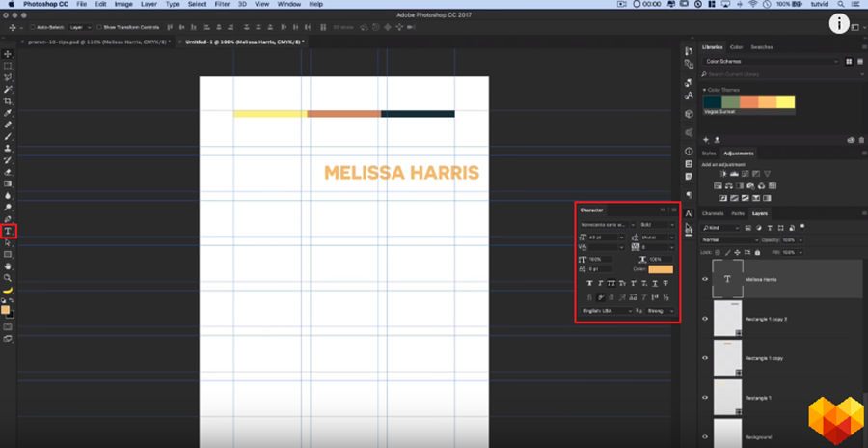This screenshot has width=868, height=448.
Task: Select the Eyedropper tool
Action: 9,113
